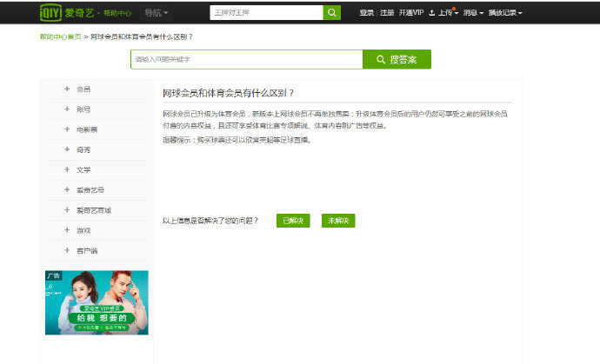The height and width of the screenshot is (364, 600).
Task: Open the 消息 dropdown
Action: (x=473, y=13)
